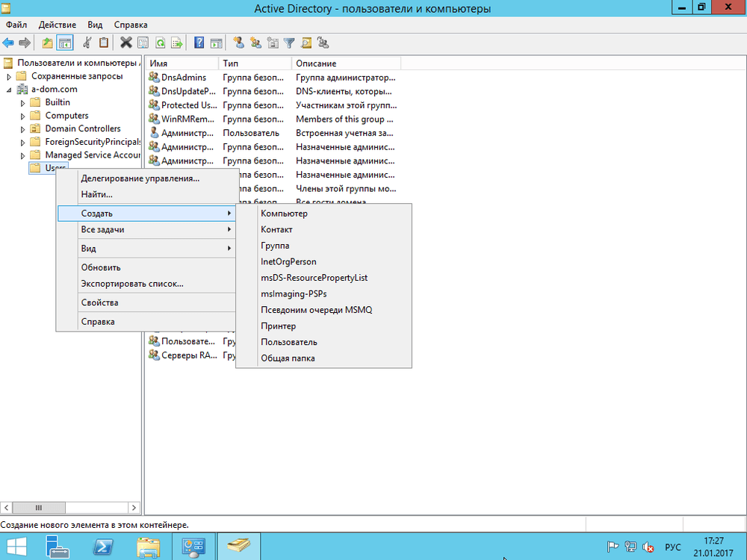Select Создать in the context menu

146,214
